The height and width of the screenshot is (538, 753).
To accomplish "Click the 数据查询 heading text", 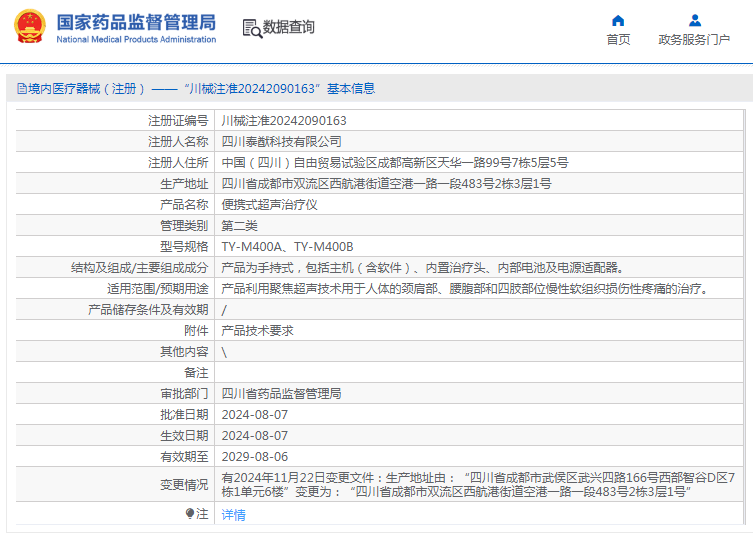I will pos(289,27).
